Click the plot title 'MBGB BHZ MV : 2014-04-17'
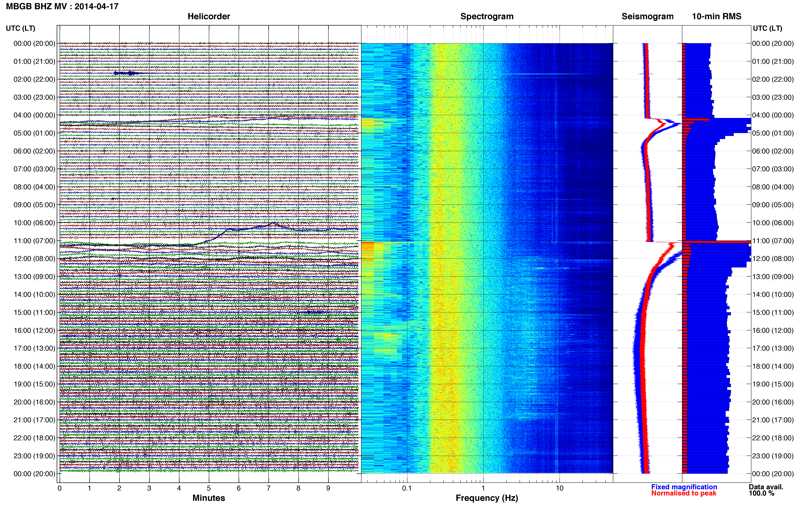Image resolution: width=812 pixels, height=508 pixels. click(x=62, y=6)
